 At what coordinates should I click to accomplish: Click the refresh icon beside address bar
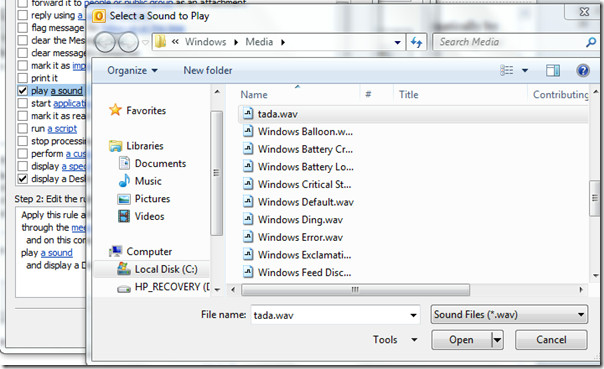pyautogui.click(x=416, y=42)
